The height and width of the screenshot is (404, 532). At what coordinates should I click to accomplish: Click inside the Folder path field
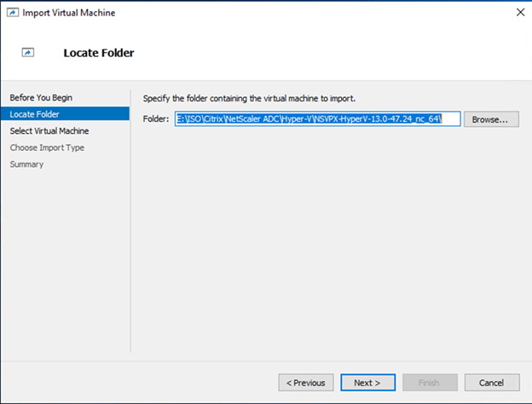pos(317,119)
